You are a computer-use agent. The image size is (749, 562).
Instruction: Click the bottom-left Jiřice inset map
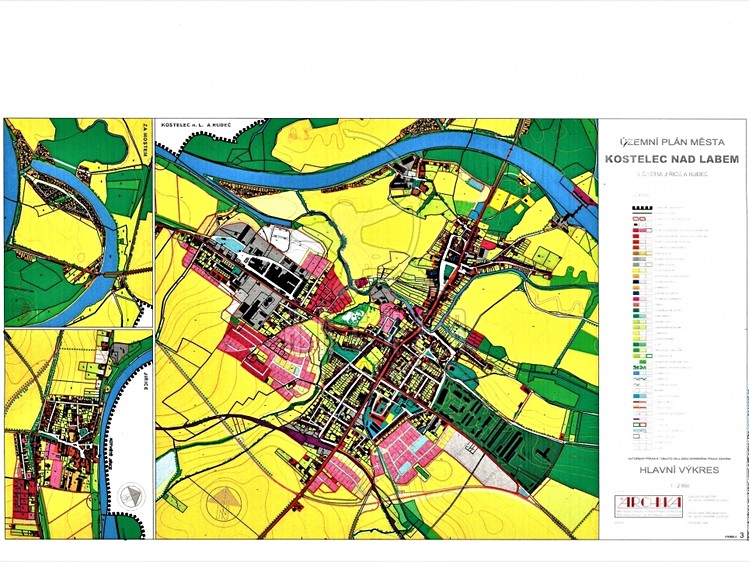(78, 434)
